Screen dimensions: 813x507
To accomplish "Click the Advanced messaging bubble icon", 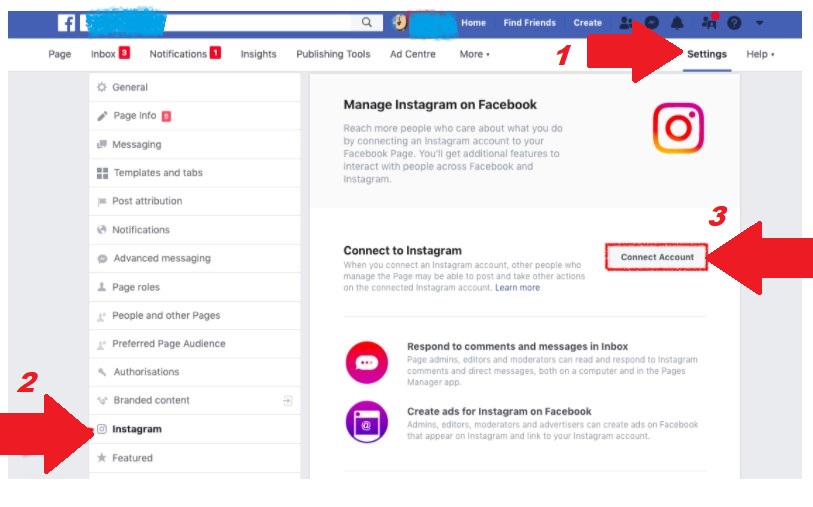I will (x=102, y=258).
